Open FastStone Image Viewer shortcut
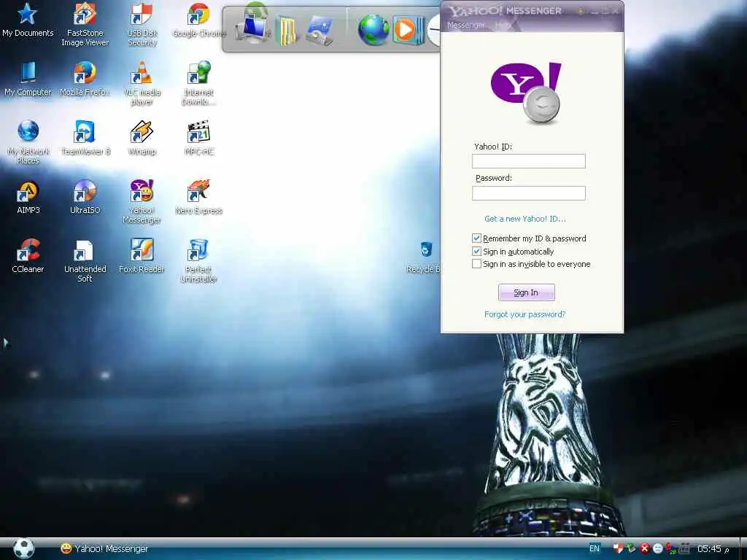 [85, 24]
